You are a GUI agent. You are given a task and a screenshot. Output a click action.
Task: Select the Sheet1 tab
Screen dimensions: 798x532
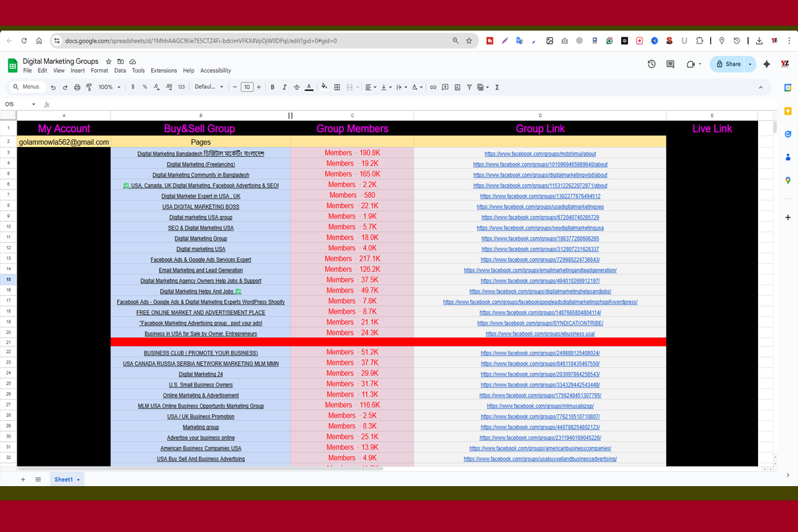[x=64, y=479]
